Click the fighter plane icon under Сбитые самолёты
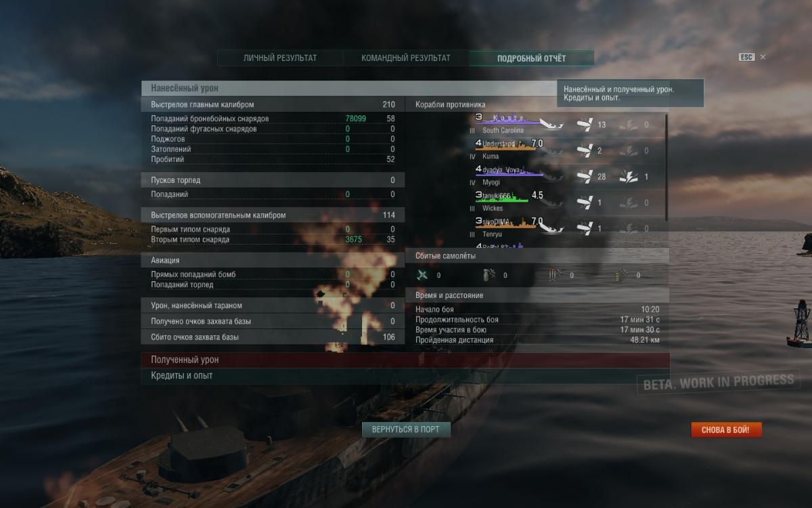Viewport: 812px width, 508px height. (x=423, y=275)
